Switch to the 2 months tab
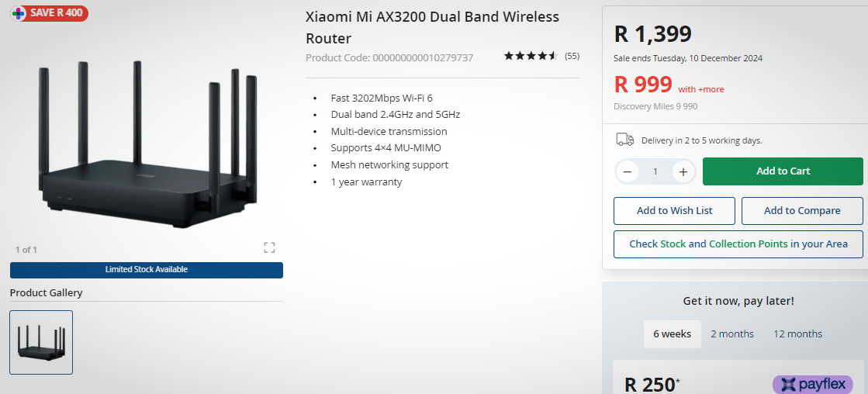 731,334
